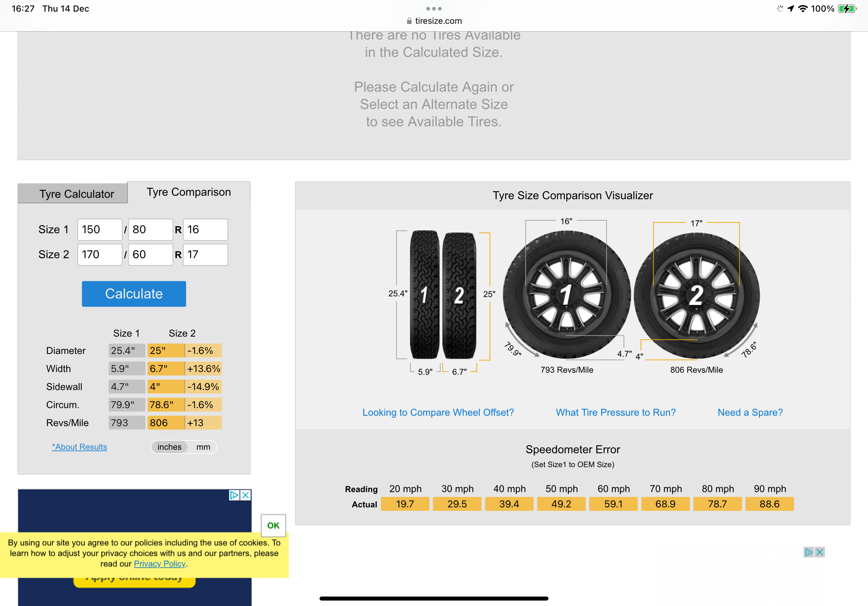Tap the battery status icon
The image size is (868, 606).
coord(847,9)
